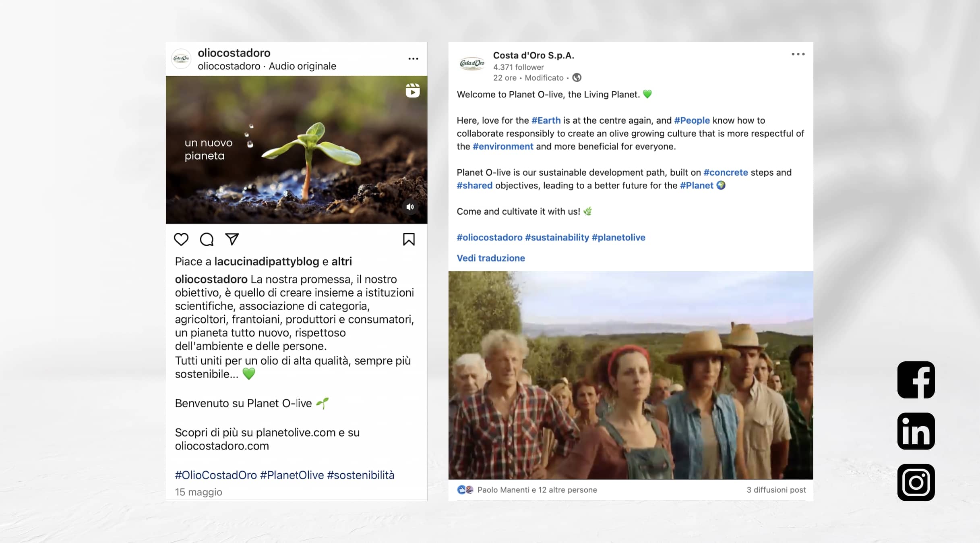Open Audio originale link
Screen dimensions: 980x543
tap(302, 66)
